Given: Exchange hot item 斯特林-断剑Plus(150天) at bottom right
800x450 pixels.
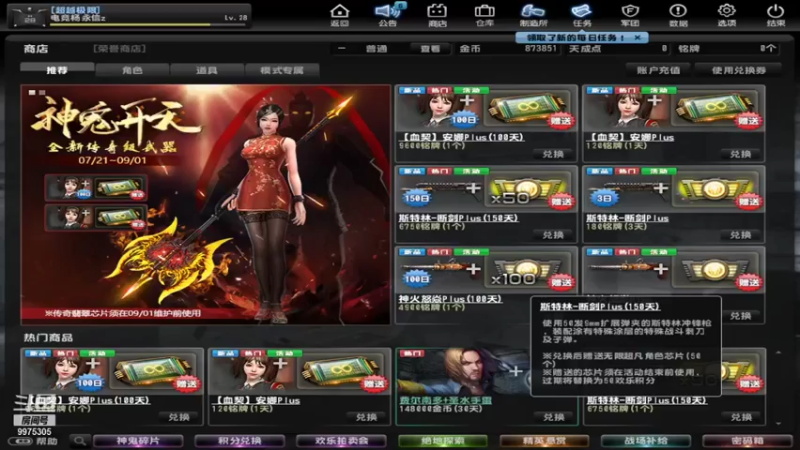Looking at the screenshot, I should (740, 417).
